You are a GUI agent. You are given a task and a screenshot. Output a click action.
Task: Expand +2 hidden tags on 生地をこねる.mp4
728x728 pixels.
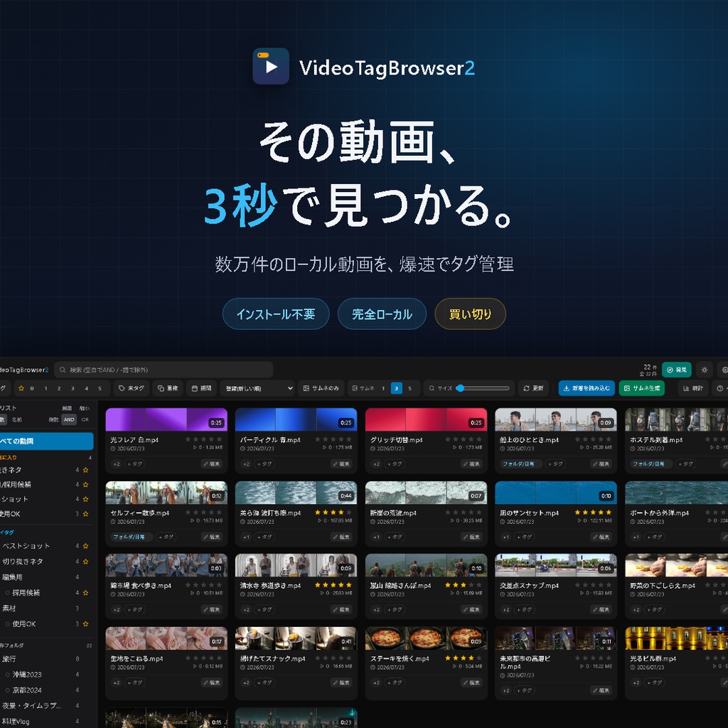click(117, 682)
